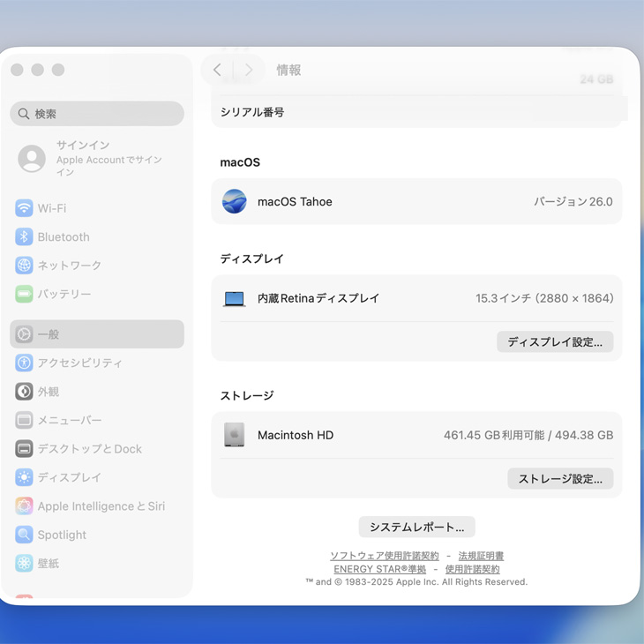Open ディスプレイ in the sidebar

pos(69,477)
